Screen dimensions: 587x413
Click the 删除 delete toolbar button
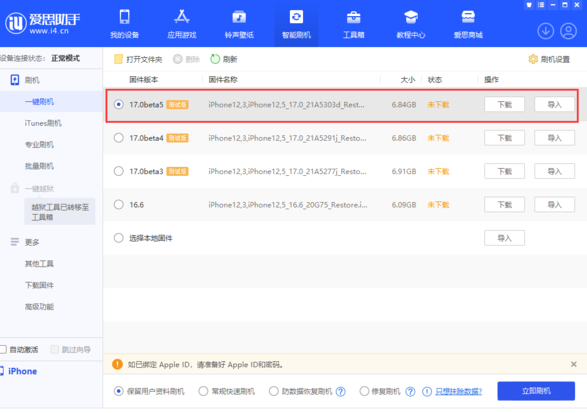[x=186, y=59]
